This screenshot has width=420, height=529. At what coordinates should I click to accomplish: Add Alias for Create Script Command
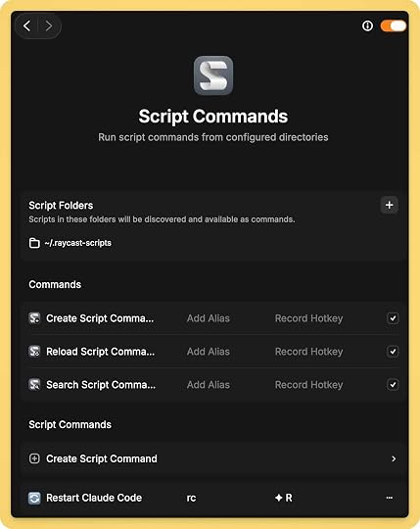coord(209,318)
